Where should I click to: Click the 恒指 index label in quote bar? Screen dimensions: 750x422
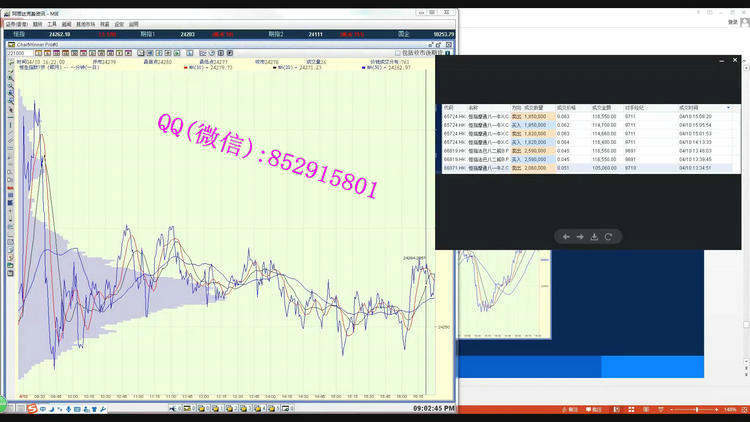pos(17,34)
